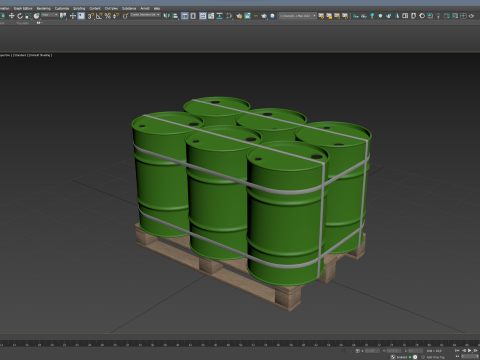
Task: Open Schematic View
Action: pyautogui.click(x=219, y=16)
